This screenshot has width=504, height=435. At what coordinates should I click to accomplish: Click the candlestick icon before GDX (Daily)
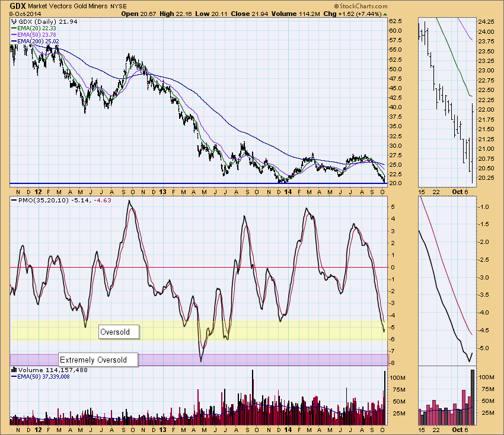click(14, 21)
